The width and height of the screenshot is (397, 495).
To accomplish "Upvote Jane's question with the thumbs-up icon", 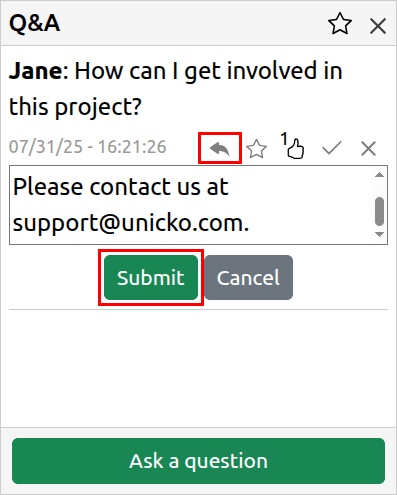I will [296, 149].
